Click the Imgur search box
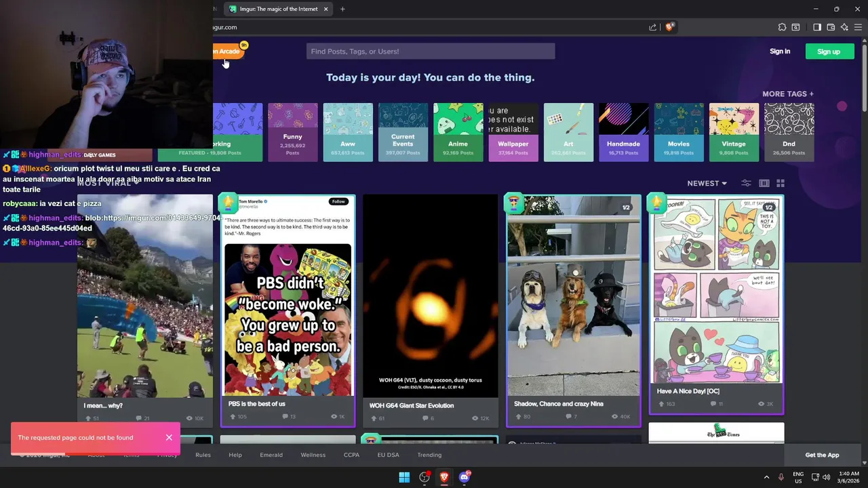The width and height of the screenshot is (868, 488). pos(431,52)
